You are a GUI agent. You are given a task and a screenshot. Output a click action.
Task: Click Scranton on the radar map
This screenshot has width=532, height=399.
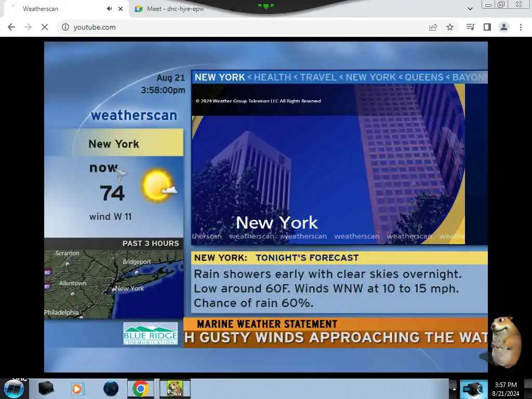[x=67, y=253]
